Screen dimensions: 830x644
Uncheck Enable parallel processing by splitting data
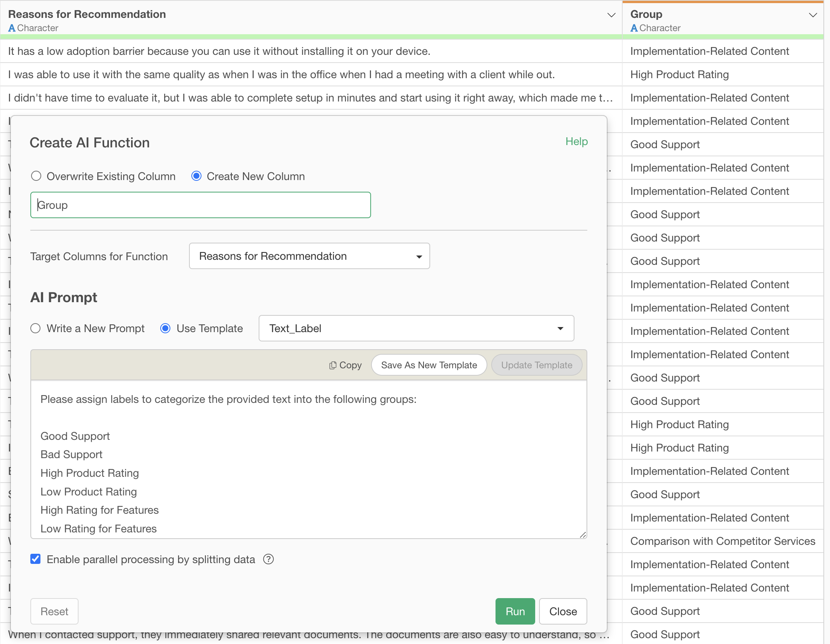click(35, 559)
